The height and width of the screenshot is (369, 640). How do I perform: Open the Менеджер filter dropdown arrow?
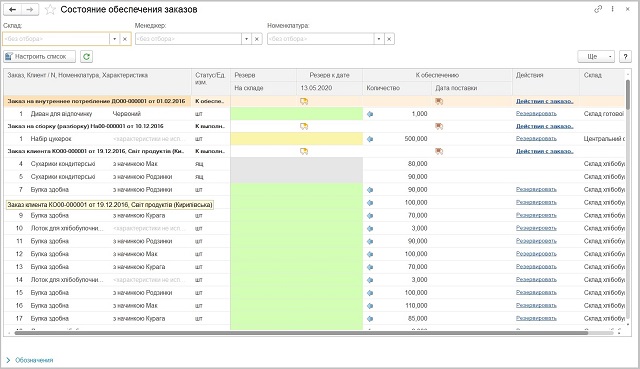point(247,39)
